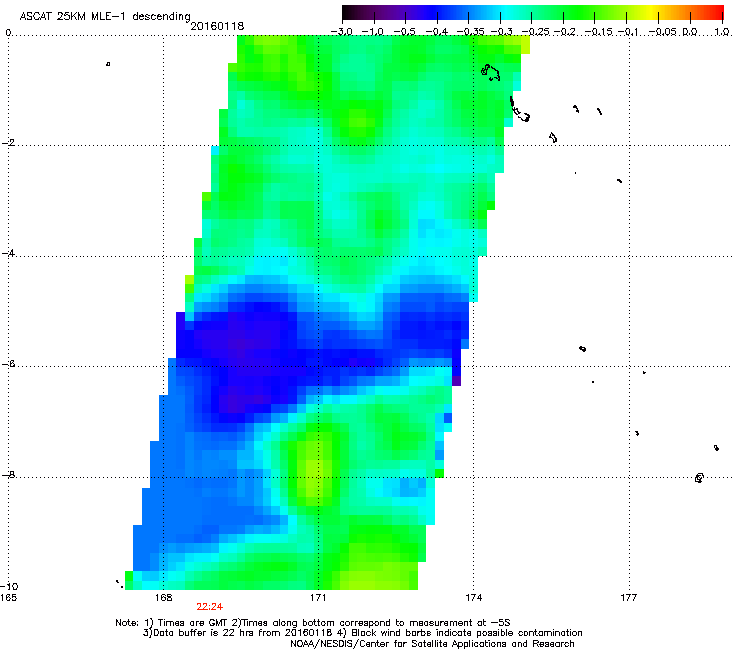
Task: Click the -6 latitude axis label
Action: 8,363
